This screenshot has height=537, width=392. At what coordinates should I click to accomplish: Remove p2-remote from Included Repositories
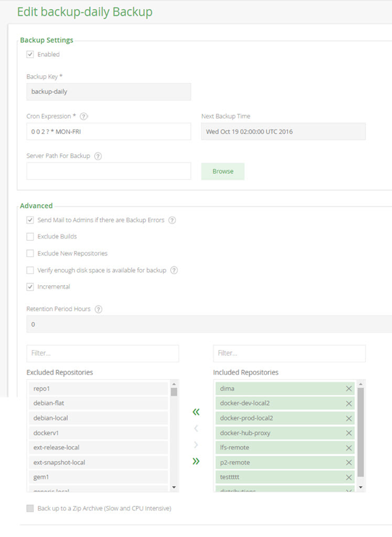[349, 463]
